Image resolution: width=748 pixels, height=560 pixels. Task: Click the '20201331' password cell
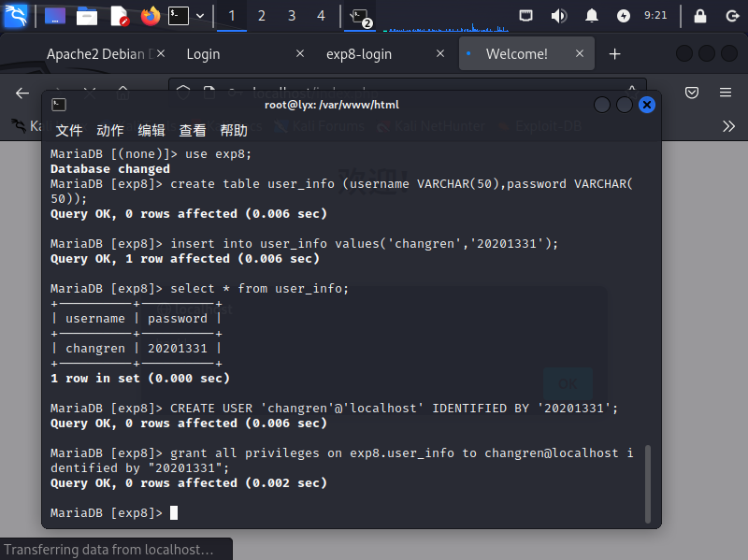178,349
